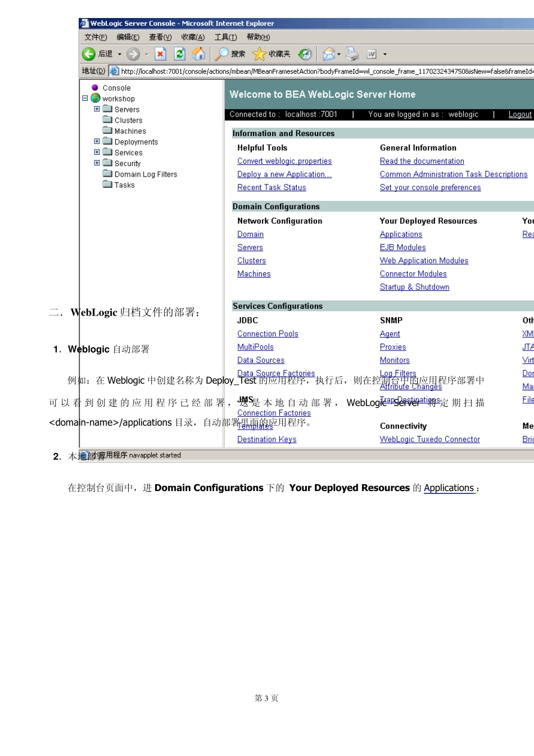Click the Search magnifier toolbar icon

[x=221, y=54]
